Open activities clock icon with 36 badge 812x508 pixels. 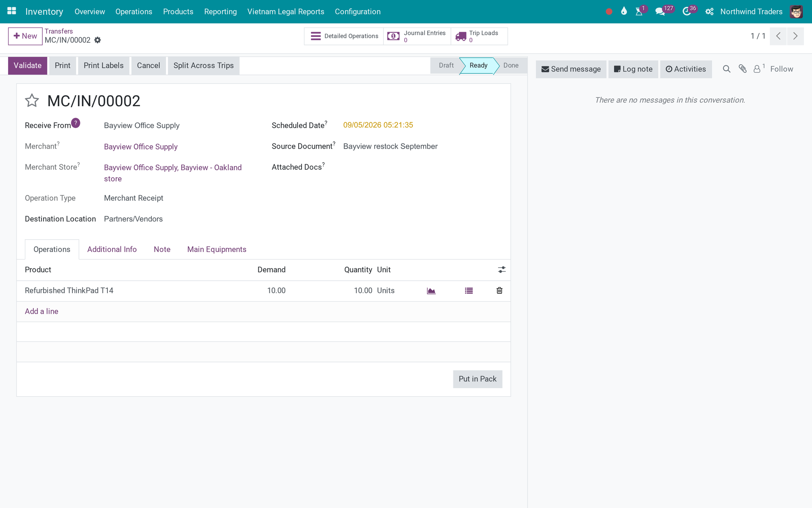(x=687, y=11)
